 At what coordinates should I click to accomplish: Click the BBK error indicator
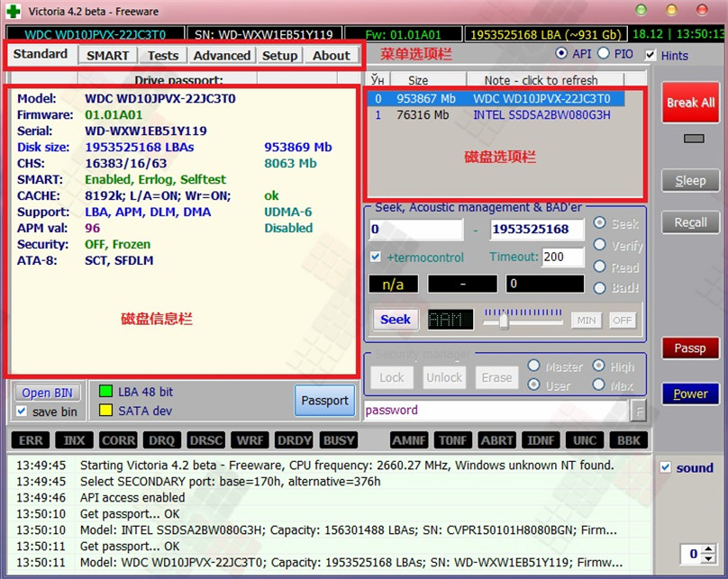(x=629, y=440)
